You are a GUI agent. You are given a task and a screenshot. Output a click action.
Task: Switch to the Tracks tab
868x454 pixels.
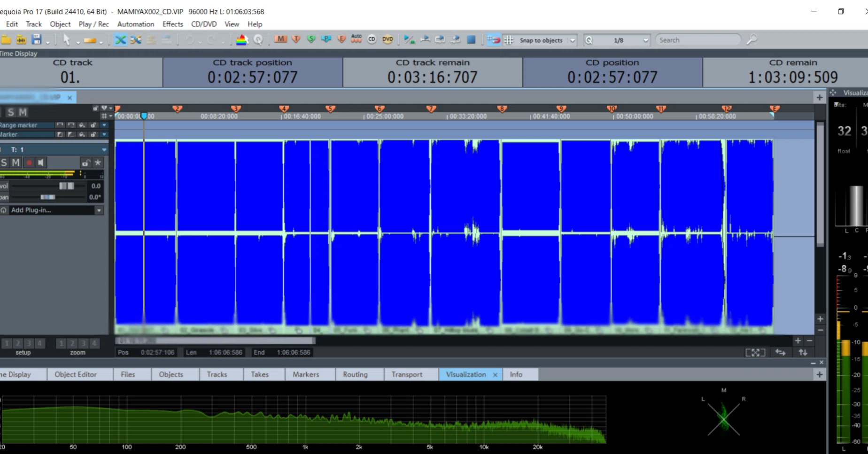(x=217, y=374)
